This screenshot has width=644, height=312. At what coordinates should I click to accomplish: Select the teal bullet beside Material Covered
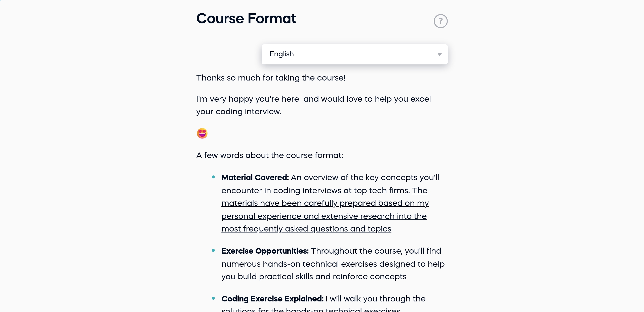214,177
